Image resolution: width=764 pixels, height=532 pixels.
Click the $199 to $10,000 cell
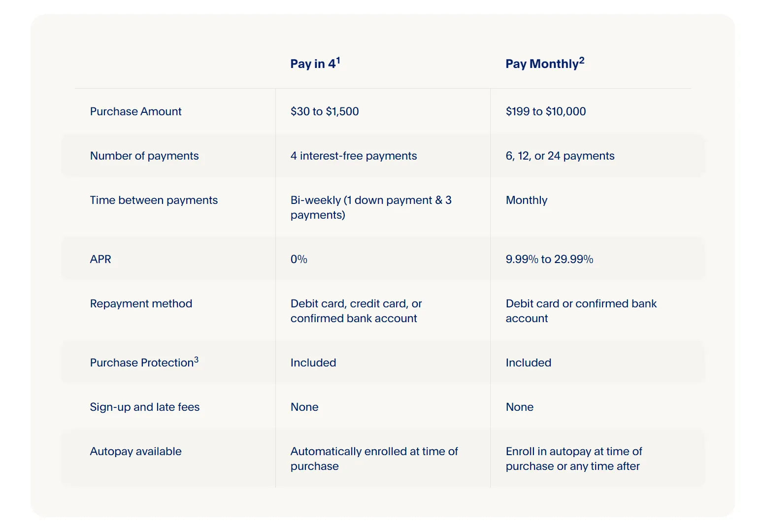546,111
